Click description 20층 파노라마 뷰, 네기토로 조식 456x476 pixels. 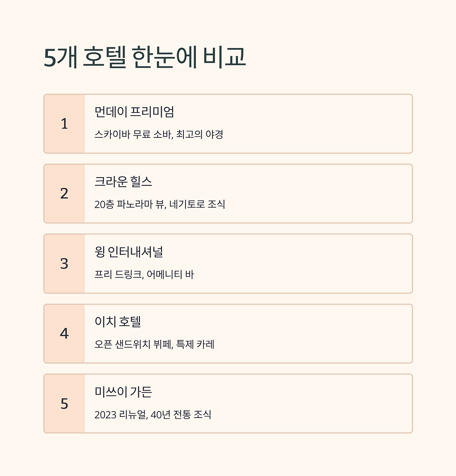(160, 204)
